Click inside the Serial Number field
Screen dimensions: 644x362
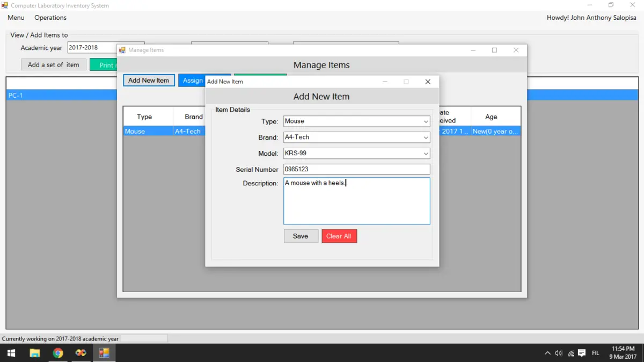(x=356, y=169)
